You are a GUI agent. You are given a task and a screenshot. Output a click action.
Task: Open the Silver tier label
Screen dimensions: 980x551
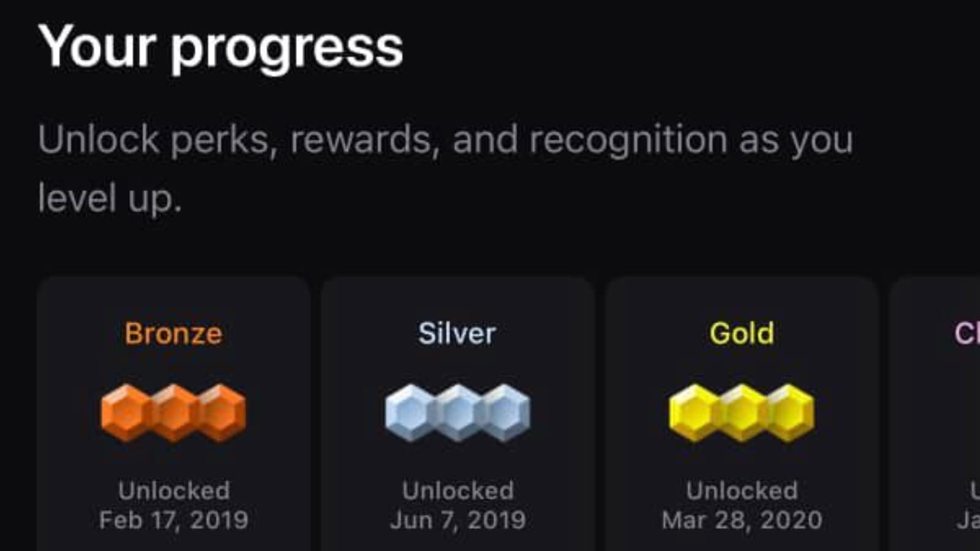point(457,334)
